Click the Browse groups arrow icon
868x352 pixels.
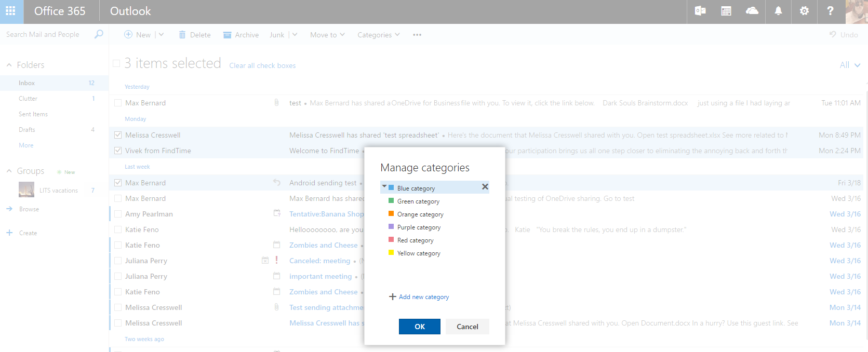pyautogui.click(x=9, y=209)
